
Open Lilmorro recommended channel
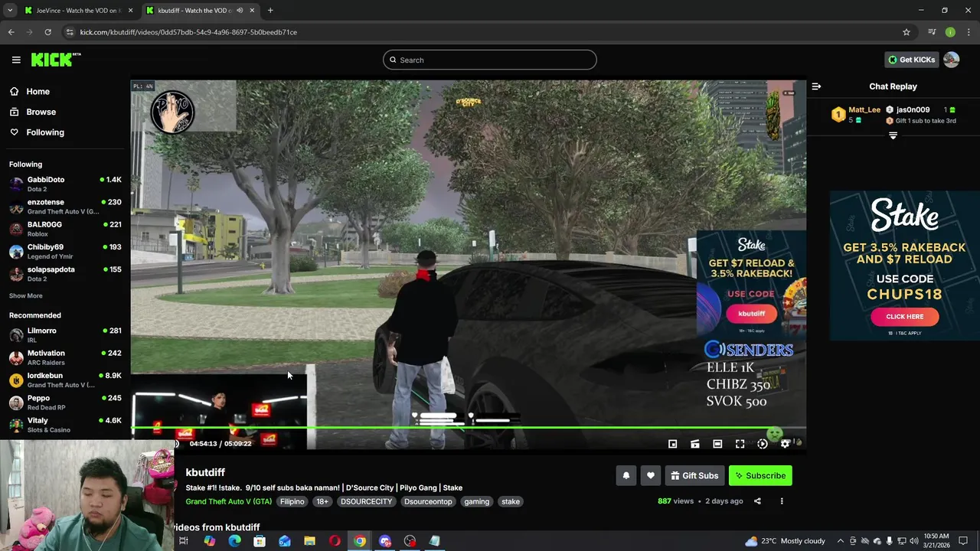(65, 335)
